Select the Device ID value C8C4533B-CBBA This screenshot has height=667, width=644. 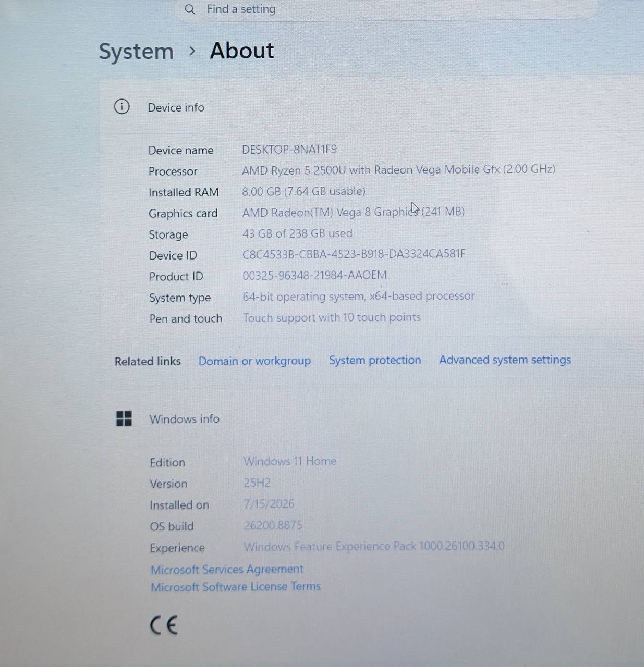(354, 254)
